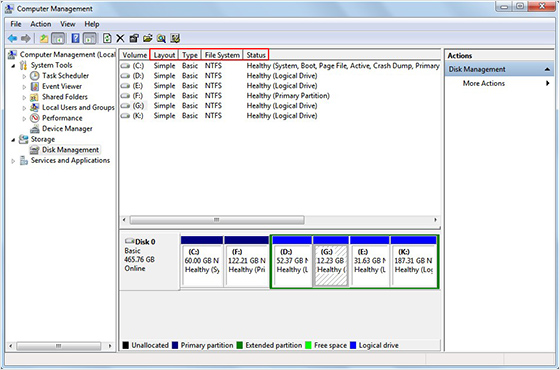Open Help via the blue question mark icon
This screenshot has width=560, height=370.
click(x=75, y=38)
